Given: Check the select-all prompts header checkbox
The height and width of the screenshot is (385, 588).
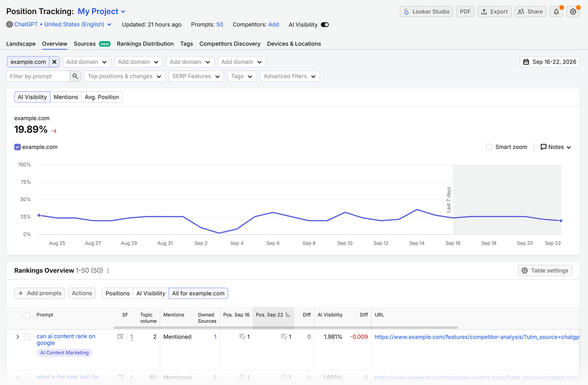Looking at the screenshot, I should (x=27, y=316).
